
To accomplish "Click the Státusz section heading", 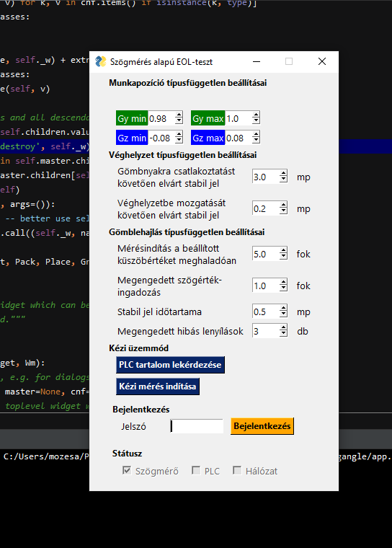I will point(127,454).
